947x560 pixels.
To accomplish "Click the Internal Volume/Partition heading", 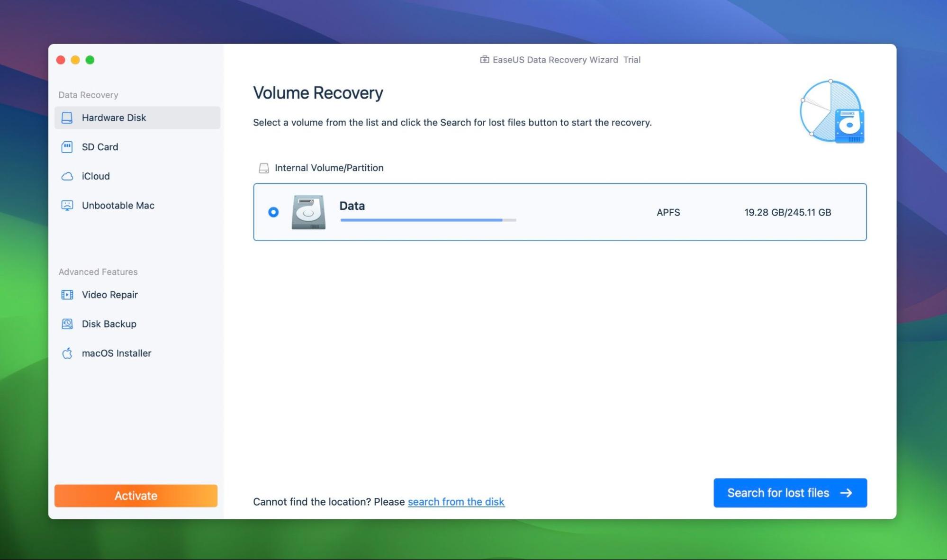I will [x=329, y=168].
